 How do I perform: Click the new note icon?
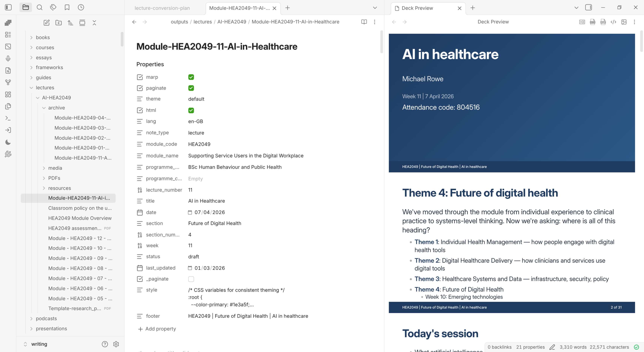47,23
